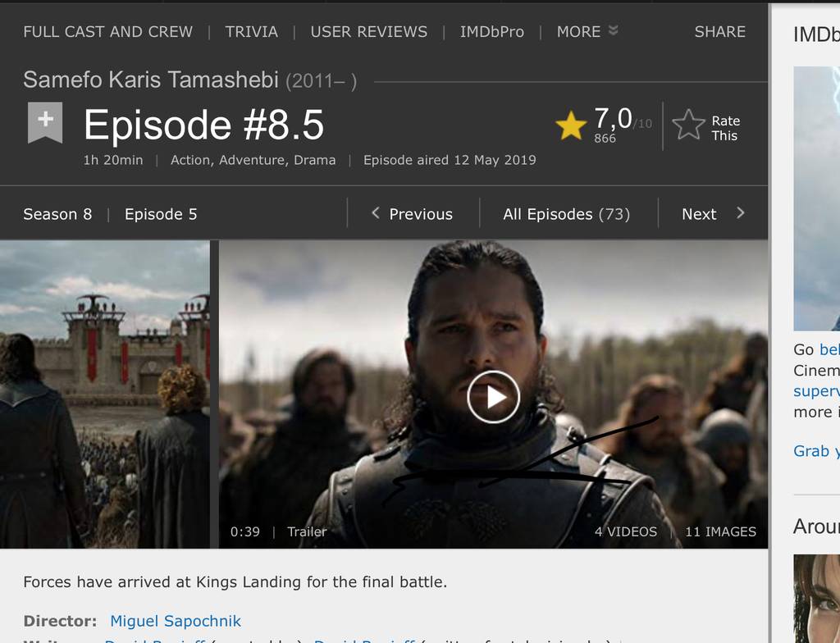The image size is (840, 643).
Task: Click the 0:39 trailer duration text
Action: pos(244,531)
